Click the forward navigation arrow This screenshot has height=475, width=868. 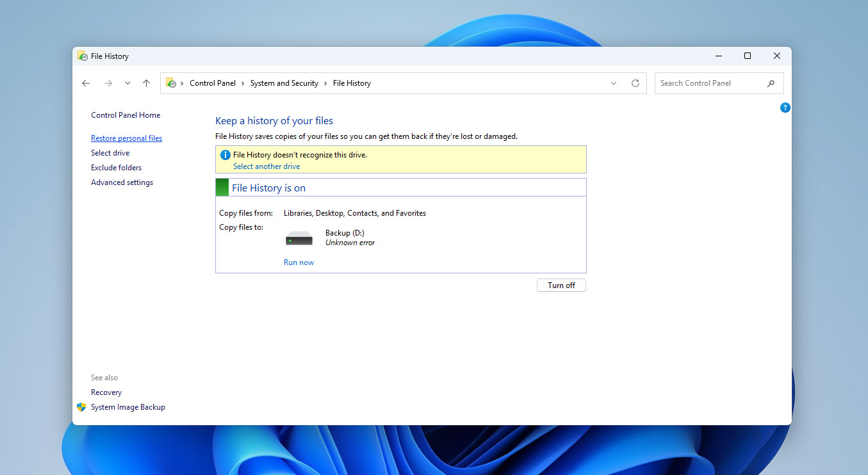tap(108, 83)
